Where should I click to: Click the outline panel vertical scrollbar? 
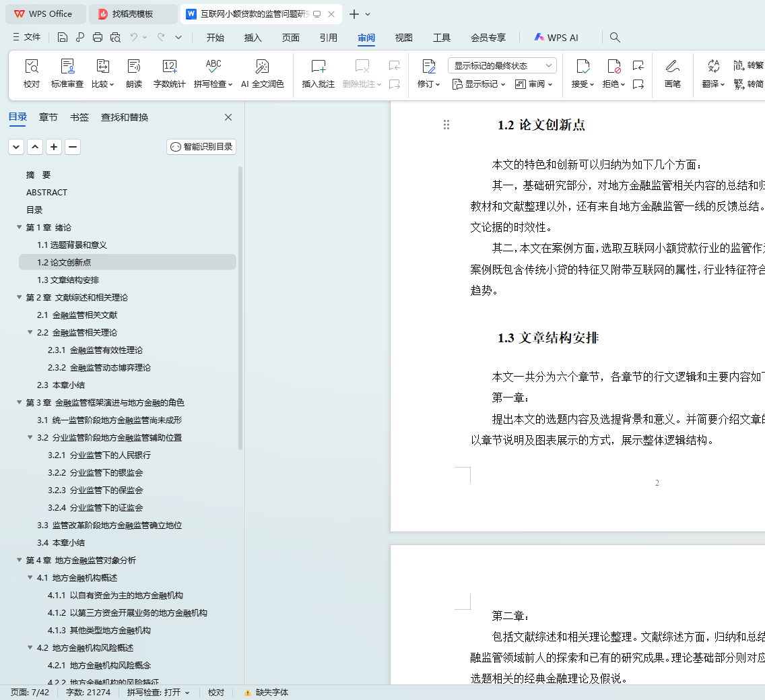240,307
